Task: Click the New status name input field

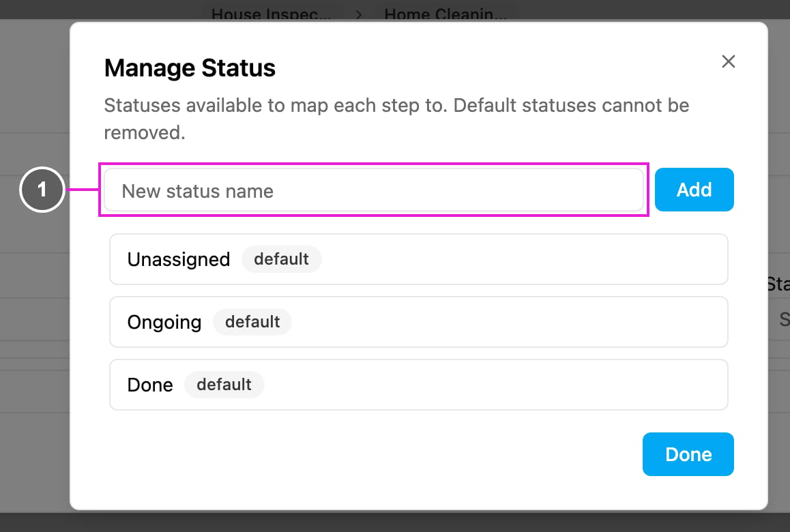Action: [x=374, y=190]
